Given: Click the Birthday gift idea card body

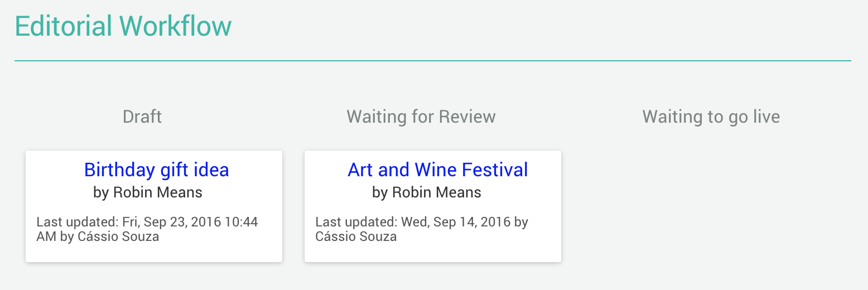Looking at the screenshot, I should [x=154, y=206].
